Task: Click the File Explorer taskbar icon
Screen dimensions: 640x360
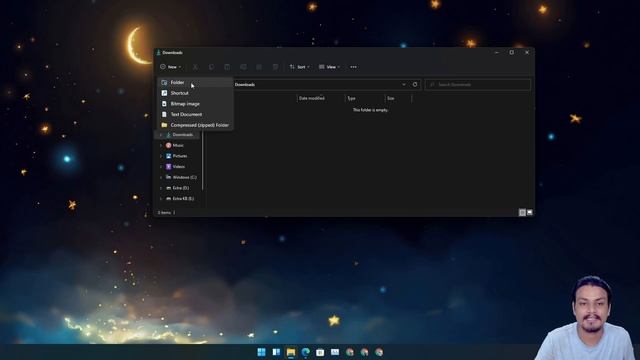Action: click(x=291, y=352)
